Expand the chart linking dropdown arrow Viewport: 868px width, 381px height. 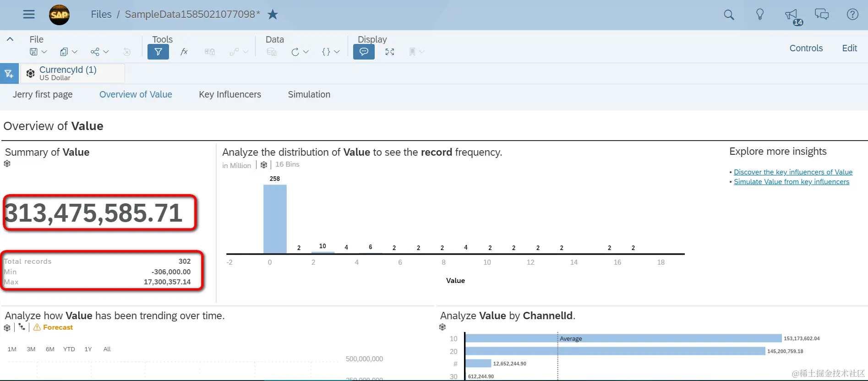tap(246, 52)
